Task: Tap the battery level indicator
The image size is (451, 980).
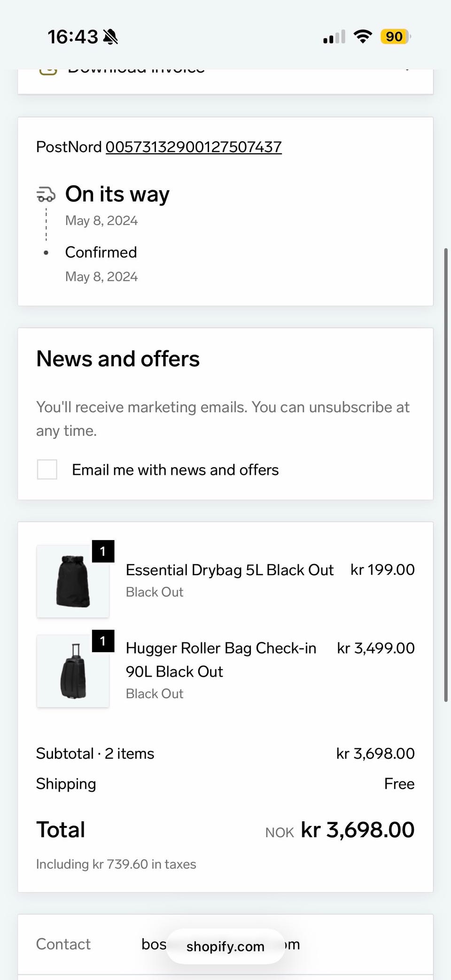Action: point(396,37)
